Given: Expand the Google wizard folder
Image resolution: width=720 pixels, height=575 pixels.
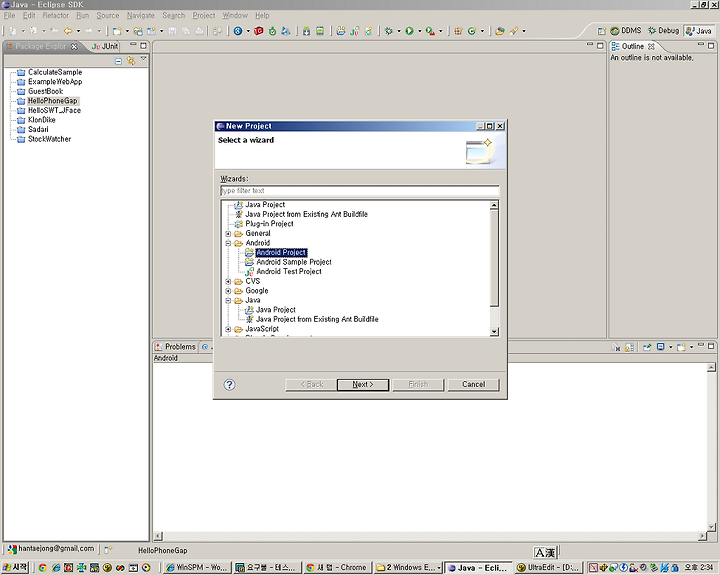Looking at the screenshot, I should 228,291.
